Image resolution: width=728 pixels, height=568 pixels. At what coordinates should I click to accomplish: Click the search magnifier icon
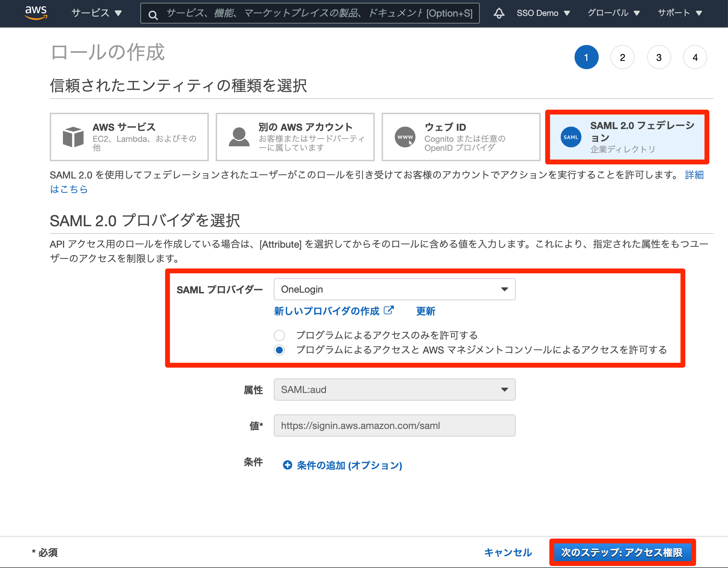coord(153,15)
